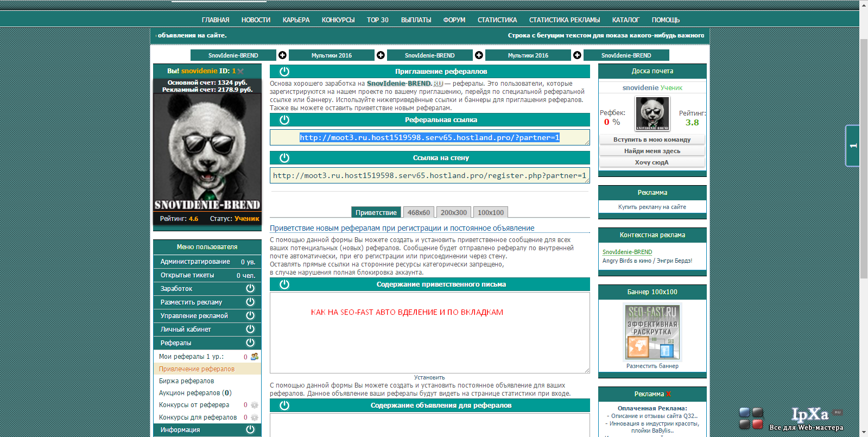Click the plus icon after the second SnovIdenie-BREND banner link
The image size is (868, 437).
(x=479, y=55)
